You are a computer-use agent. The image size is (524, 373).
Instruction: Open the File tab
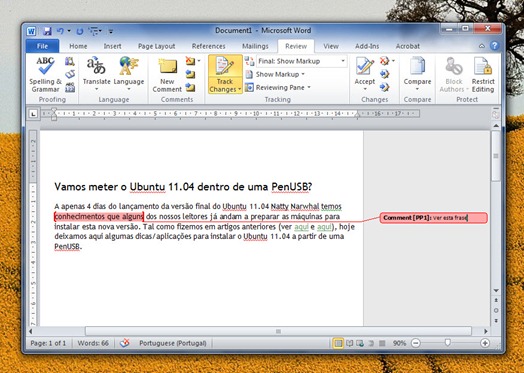[42, 46]
